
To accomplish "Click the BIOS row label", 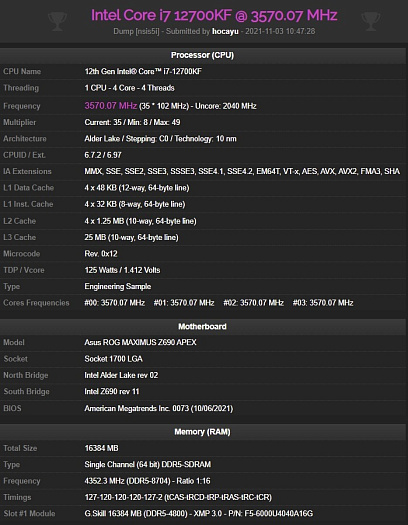I will [12, 408].
